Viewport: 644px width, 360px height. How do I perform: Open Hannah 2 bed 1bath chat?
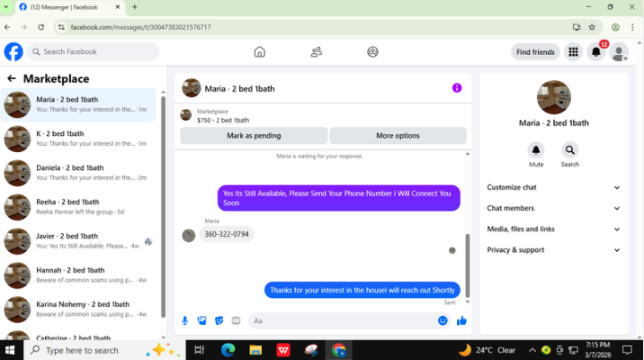(78, 275)
